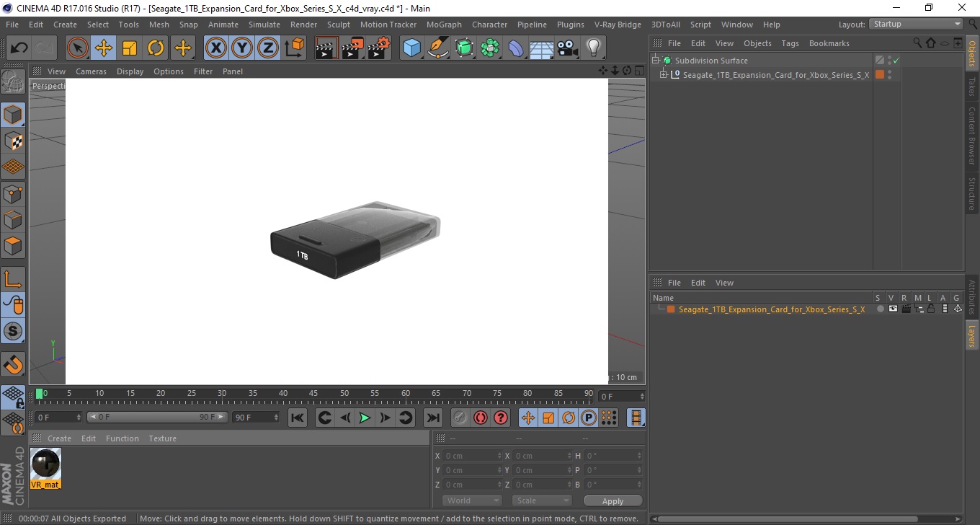Select the Move tool in top toolbar
980x525 pixels.
coord(104,48)
